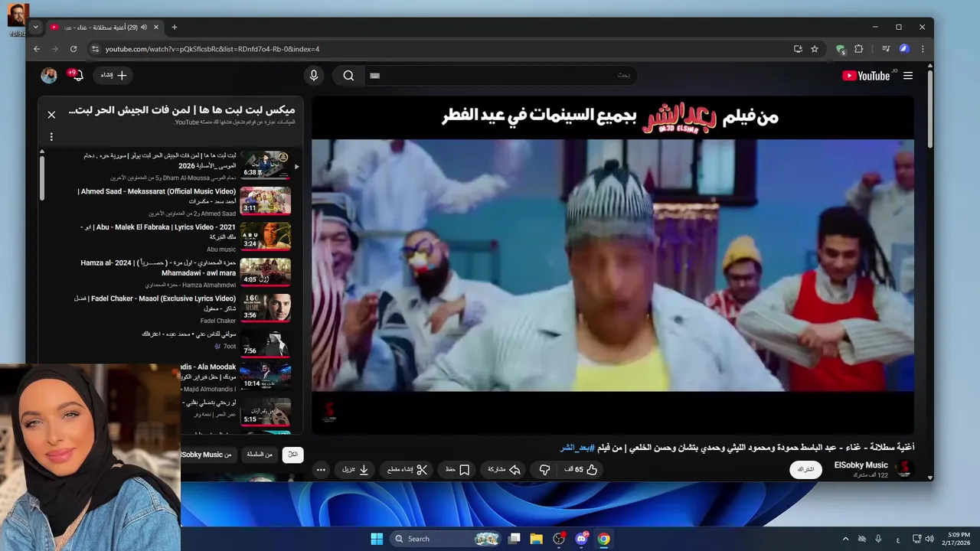Open Chrome three-dot menu

(x=923, y=49)
